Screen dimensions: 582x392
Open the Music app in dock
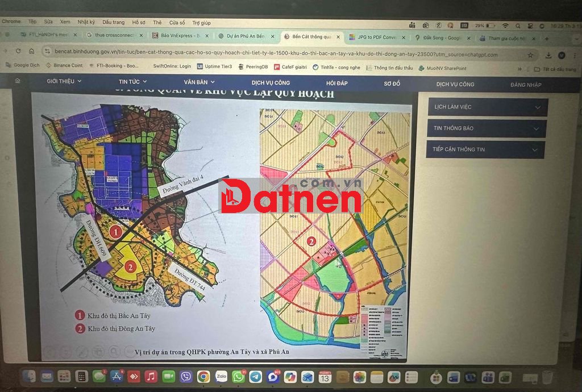click(x=151, y=376)
